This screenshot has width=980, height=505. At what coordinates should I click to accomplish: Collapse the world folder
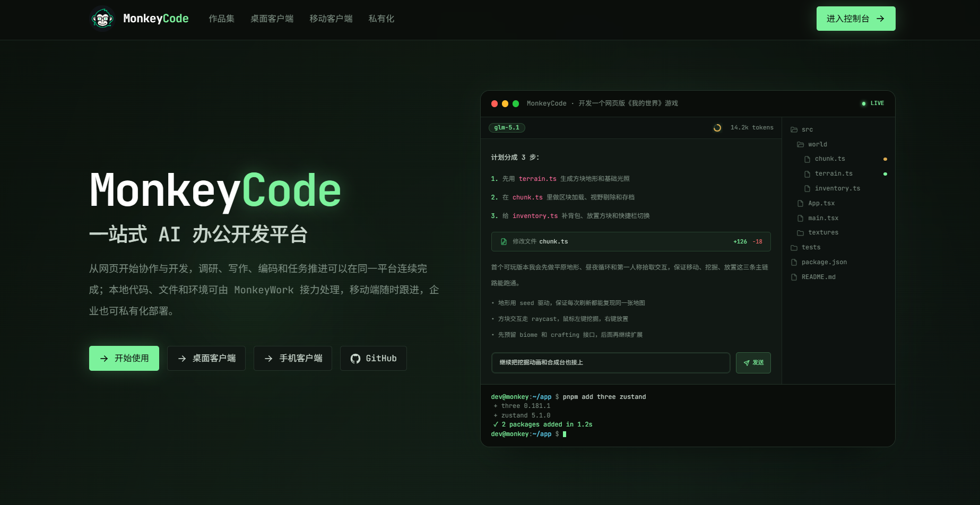(x=812, y=144)
